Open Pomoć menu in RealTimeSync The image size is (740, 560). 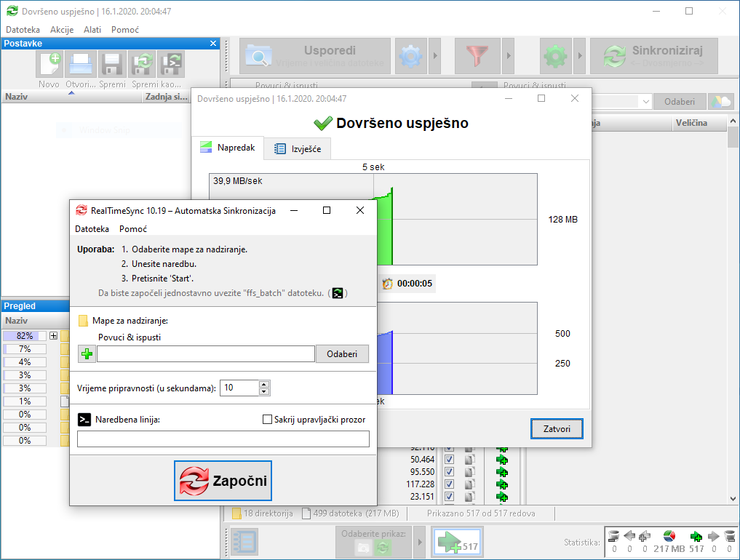133,229
